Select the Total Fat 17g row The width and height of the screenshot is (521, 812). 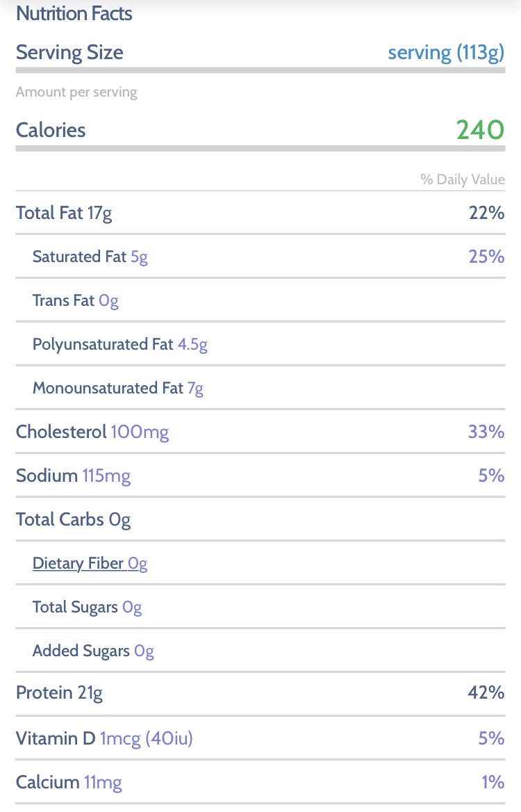tap(260, 213)
